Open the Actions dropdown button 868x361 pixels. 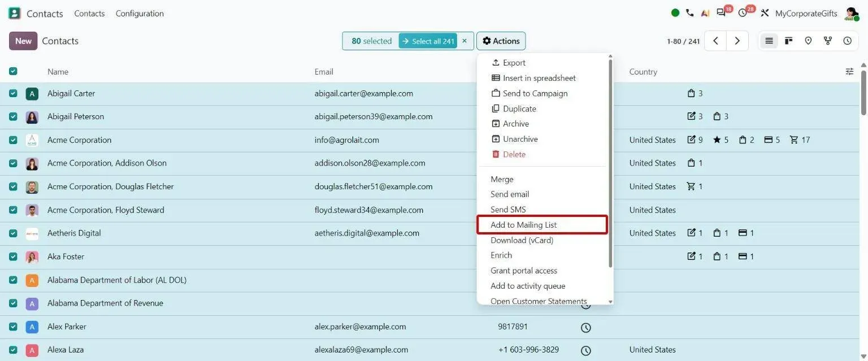pos(501,41)
